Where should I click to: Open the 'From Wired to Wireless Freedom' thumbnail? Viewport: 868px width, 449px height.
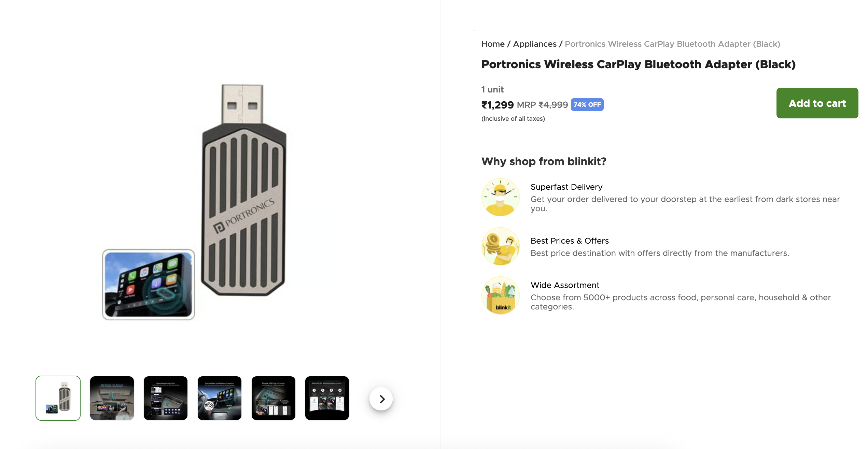[x=220, y=398]
